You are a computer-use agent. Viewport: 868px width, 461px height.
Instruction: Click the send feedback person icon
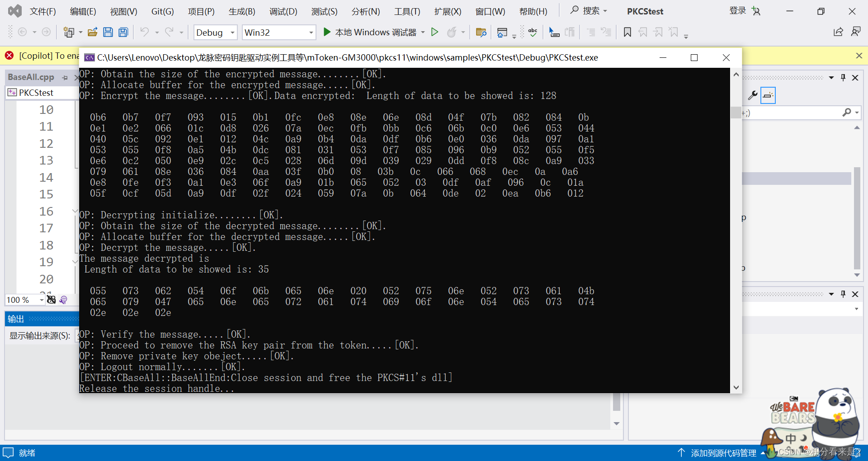coord(856,32)
